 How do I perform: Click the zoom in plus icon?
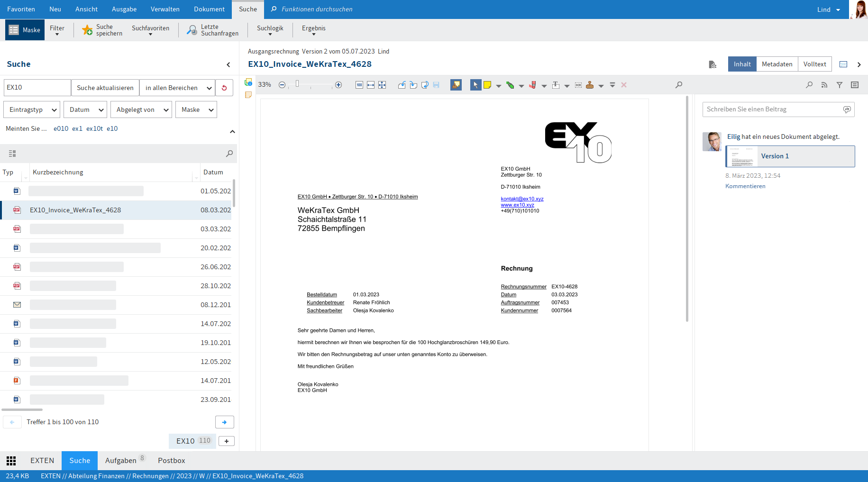pos(338,85)
